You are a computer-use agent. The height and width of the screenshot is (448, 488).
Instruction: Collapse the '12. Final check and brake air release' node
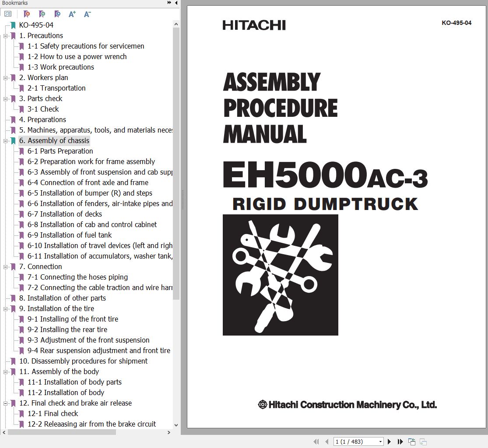point(5,403)
